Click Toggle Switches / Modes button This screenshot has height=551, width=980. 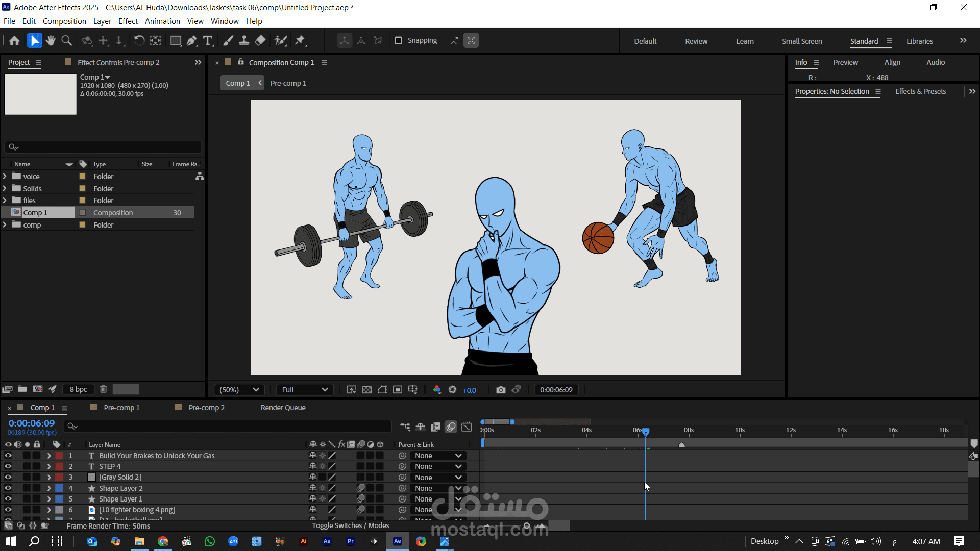click(350, 525)
